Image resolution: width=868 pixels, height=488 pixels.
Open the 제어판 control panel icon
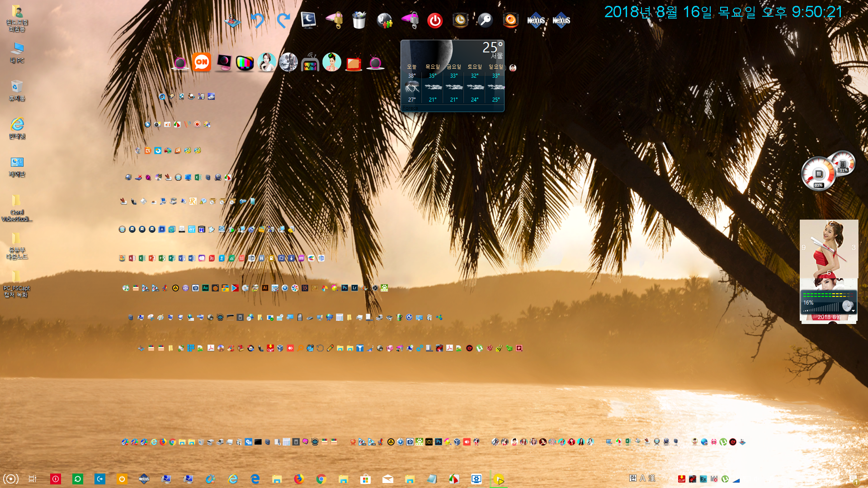[x=17, y=166]
